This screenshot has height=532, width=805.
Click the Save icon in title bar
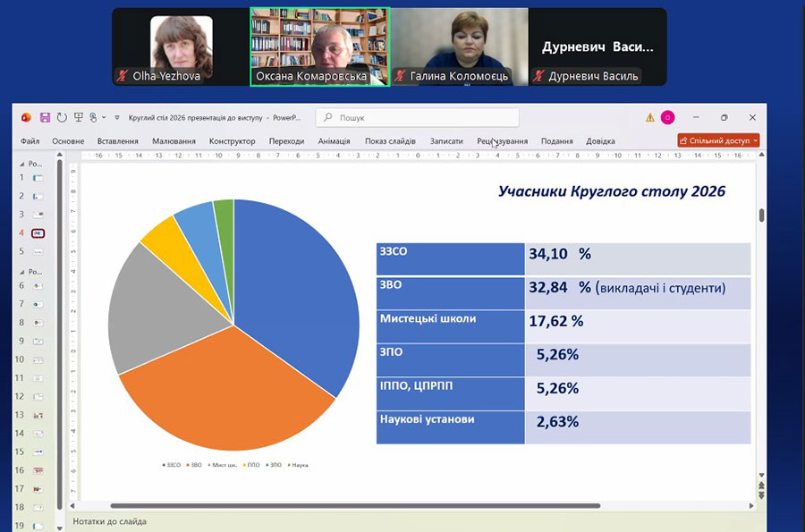tap(45, 117)
